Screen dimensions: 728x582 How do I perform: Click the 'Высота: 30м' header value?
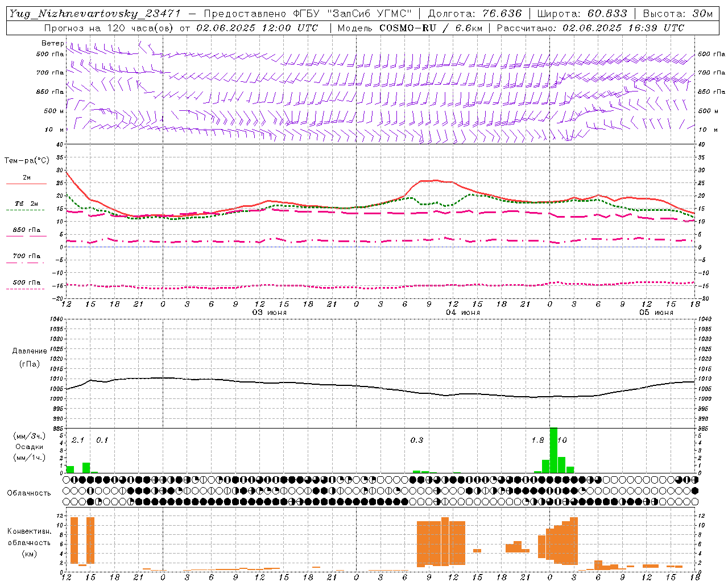click(x=678, y=14)
